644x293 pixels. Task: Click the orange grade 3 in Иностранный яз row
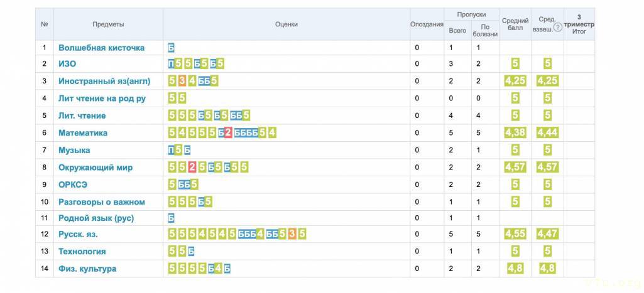point(182,81)
